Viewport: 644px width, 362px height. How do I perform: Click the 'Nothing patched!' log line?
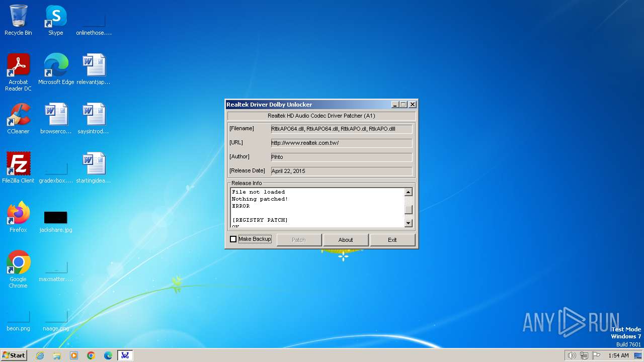coord(260,199)
